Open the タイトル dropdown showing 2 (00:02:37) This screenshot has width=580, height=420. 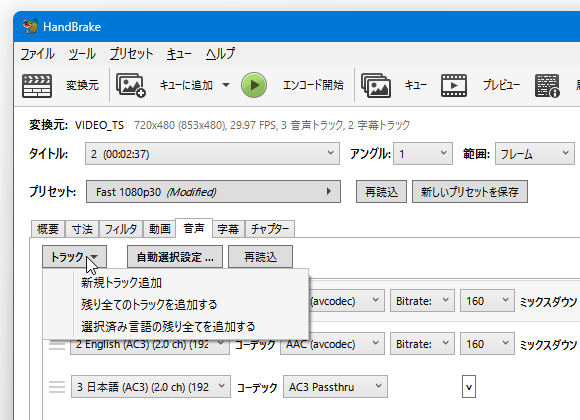212,154
